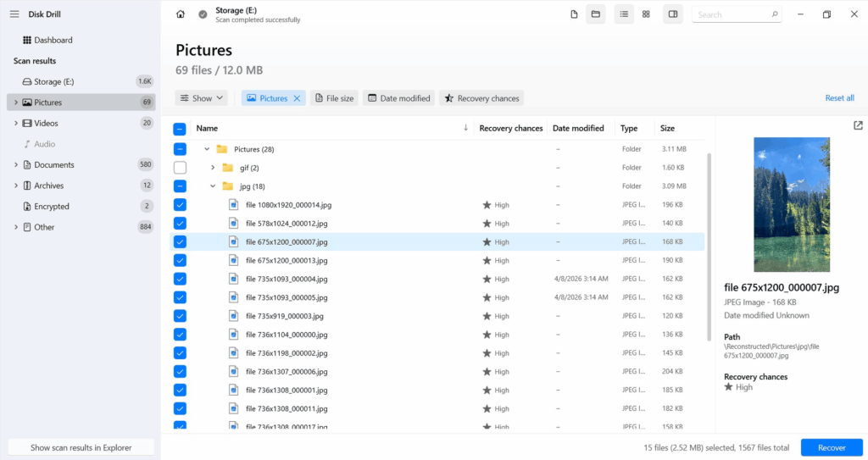
Task: Expand the Pictures category chevron in sidebar
Action: pyautogui.click(x=15, y=103)
